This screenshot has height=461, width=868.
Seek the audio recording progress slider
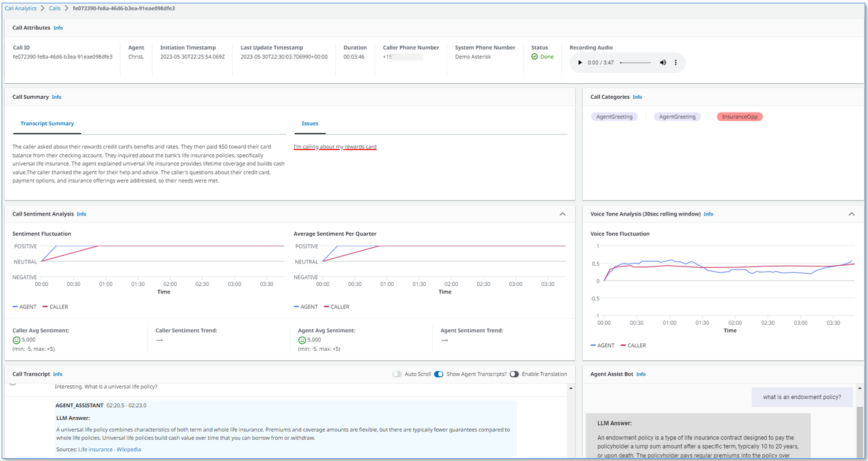pos(635,62)
